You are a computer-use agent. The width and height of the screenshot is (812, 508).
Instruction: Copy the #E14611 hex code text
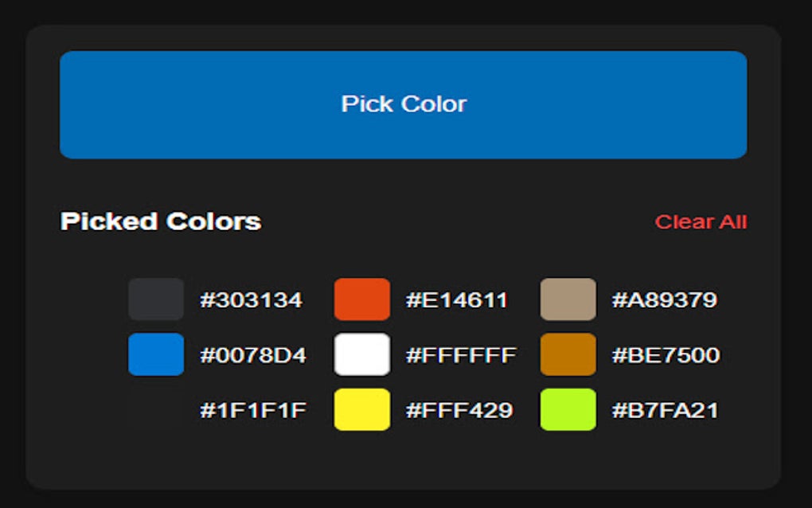(458, 300)
